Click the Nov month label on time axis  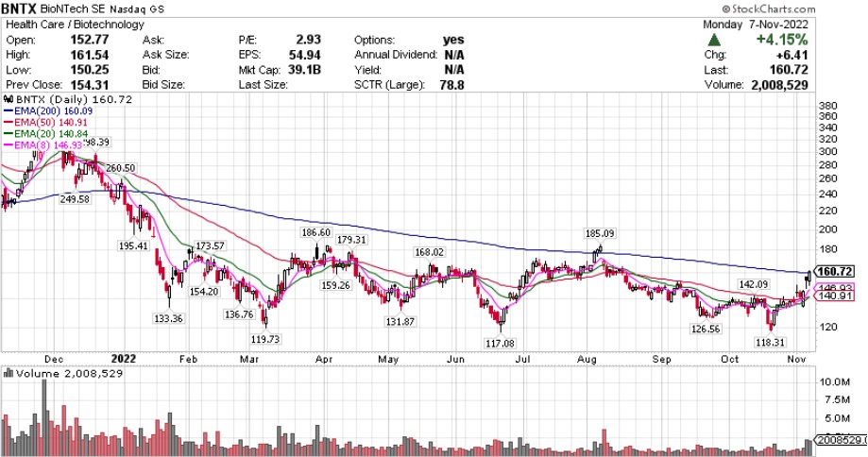pyautogui.click(x=796, y=359)
